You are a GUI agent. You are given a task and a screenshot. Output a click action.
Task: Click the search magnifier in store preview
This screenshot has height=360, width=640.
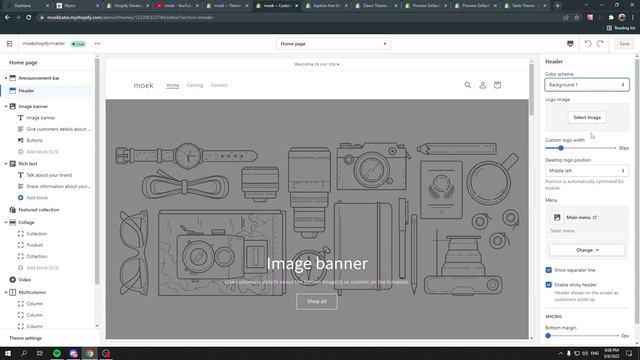[468, 85]
